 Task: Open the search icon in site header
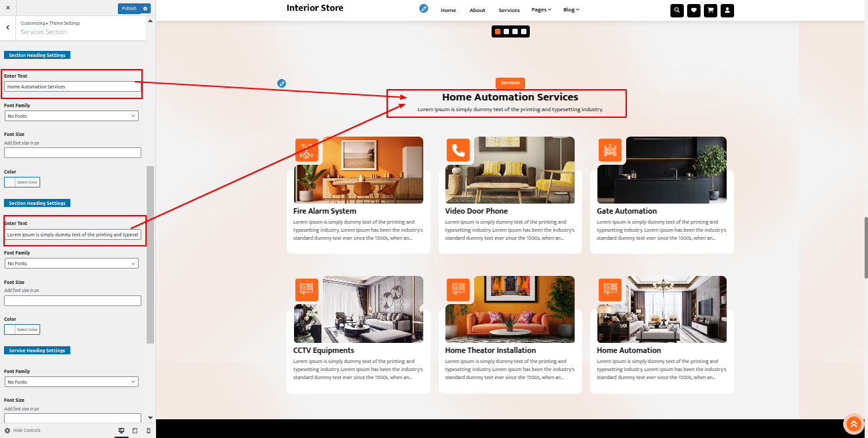point(677,10)
